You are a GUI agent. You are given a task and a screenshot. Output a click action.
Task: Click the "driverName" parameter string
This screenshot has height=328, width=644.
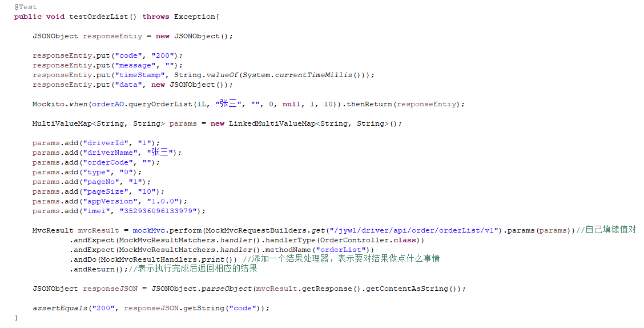click(x=110, y=153)
